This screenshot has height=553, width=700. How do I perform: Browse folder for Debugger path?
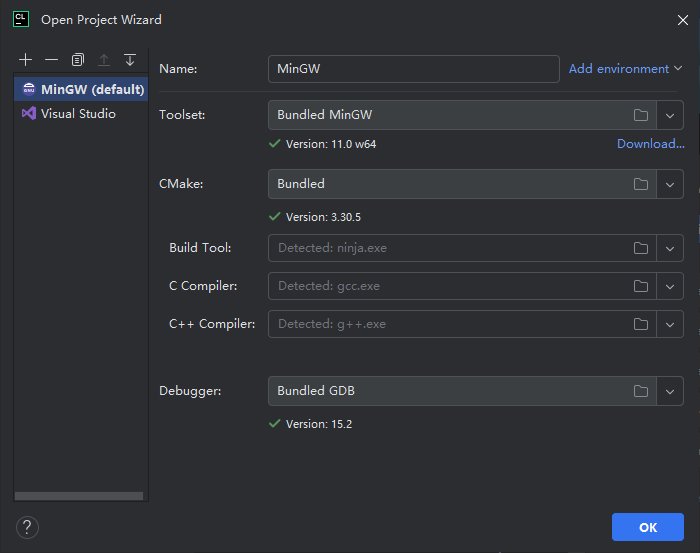[641, 391]
